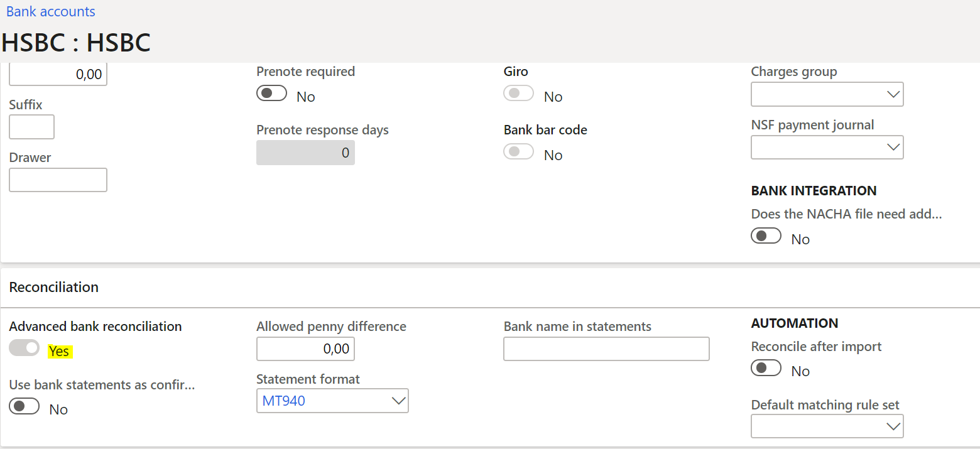Viewport: 980px width, 449px height.
Task: Open the MT940 statement format link
Action: (284, 401)
